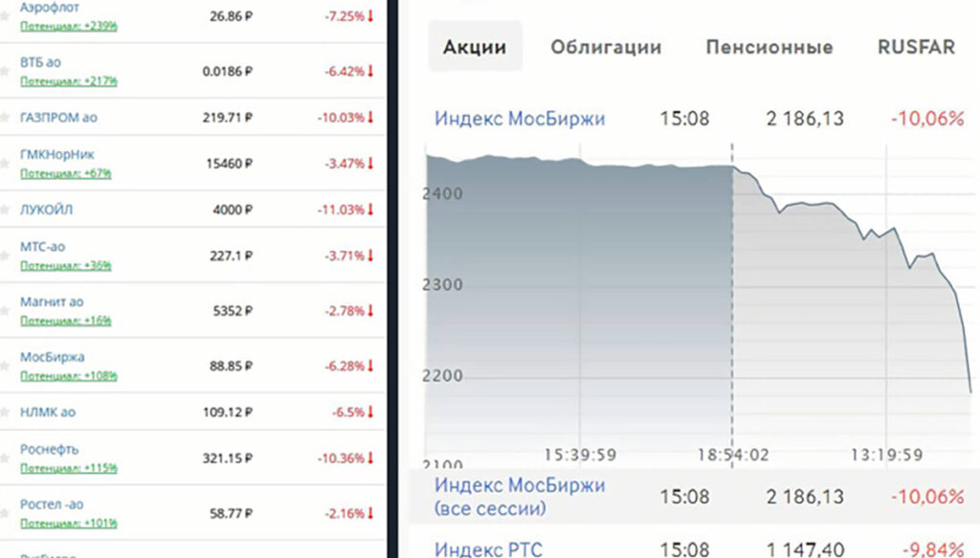Image resolution: width=980 pixels, height=558 pixels.
Task: Click the red down arrow for Роснефть
Action: click(x=370, y=458)
